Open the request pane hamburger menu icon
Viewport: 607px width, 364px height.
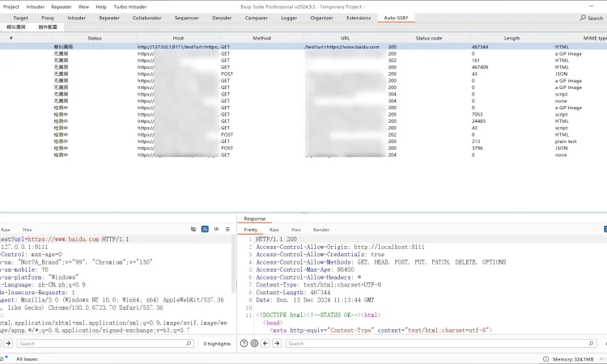coord(227,230)
